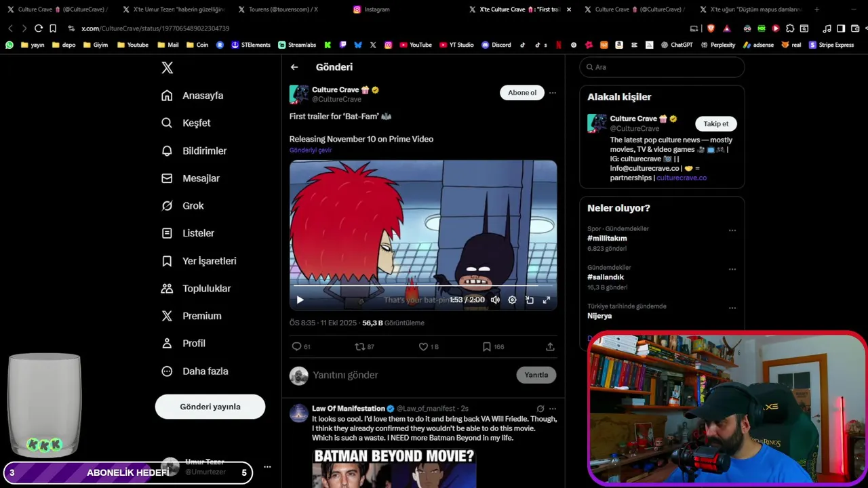This screenshot has height=488, width=868.
Task: Click the Gönderi yayınla button
Action: [210, 407]
